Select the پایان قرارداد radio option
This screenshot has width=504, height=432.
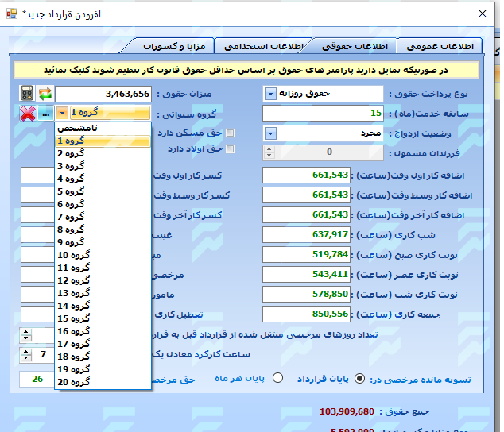[361, 379]
